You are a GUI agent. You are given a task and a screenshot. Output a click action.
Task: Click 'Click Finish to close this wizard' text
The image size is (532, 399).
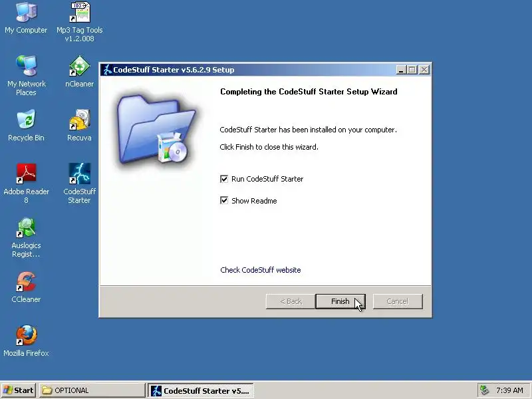(269, 147)
